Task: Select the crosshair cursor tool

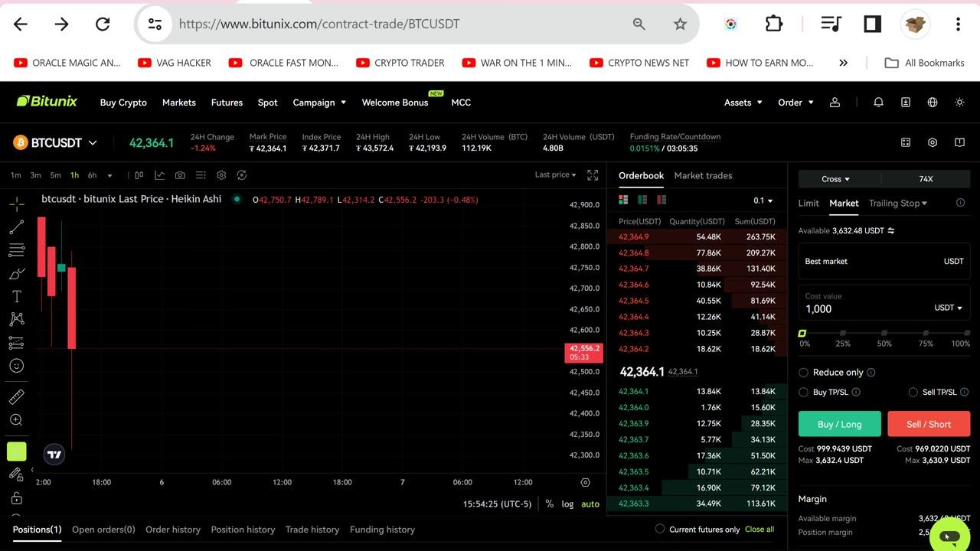Action: (16, 204)
